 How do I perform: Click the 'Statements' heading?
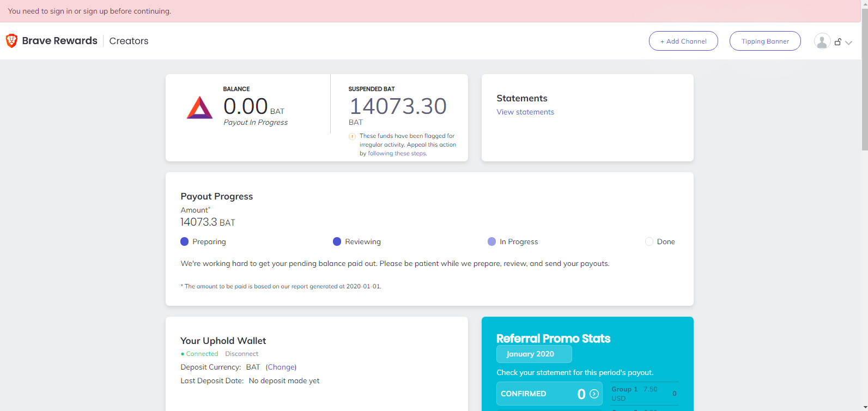click(522, 98)
